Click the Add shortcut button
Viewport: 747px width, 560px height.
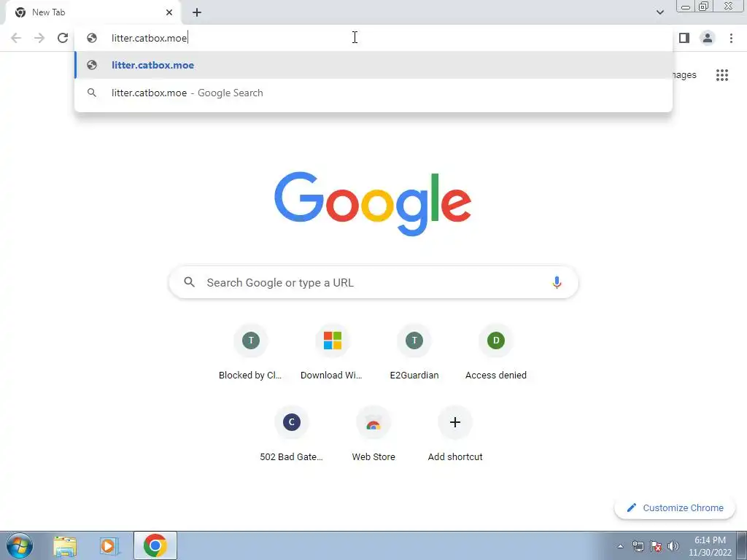(x=455, y=435)
